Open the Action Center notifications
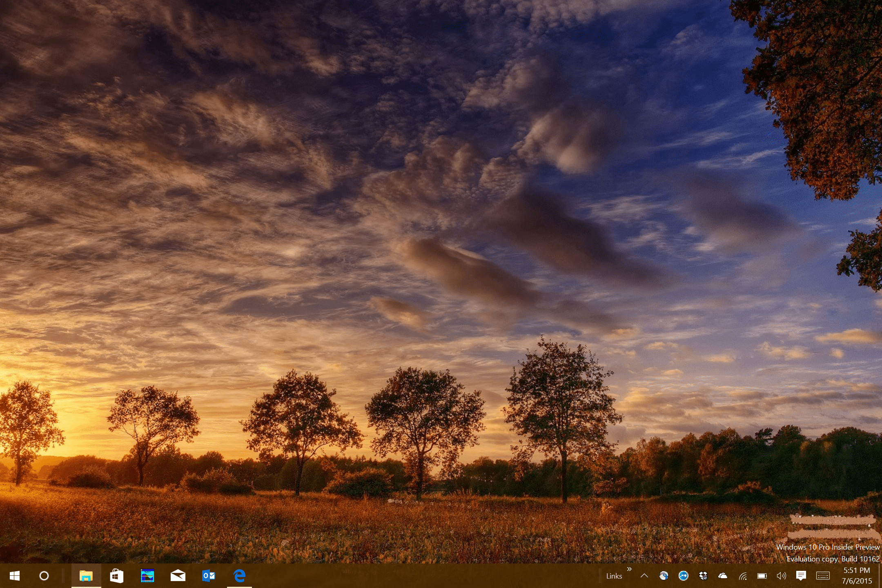Image resolution: width=882 pixels, height=588 pixels. (x=801, y=576)
